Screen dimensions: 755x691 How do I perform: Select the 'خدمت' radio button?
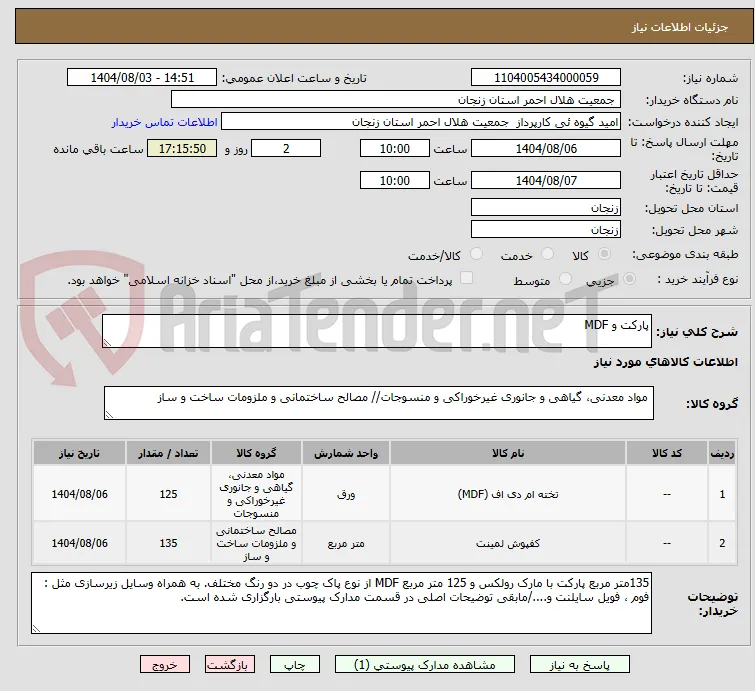click(547, 254)
